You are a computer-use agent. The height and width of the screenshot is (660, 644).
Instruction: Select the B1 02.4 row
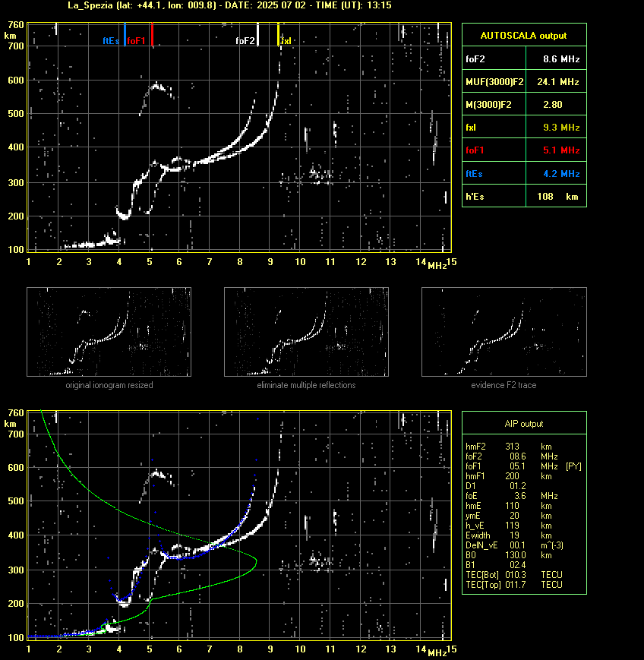point(495,565)
